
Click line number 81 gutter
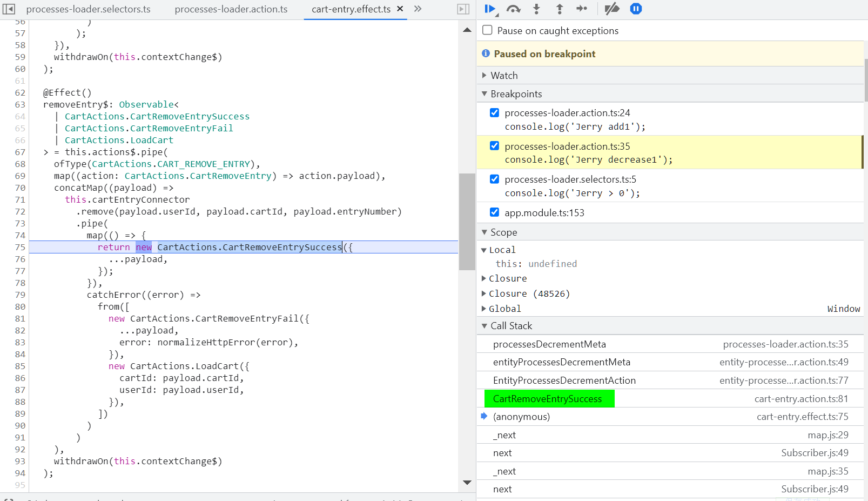click(x=20, y=318)
